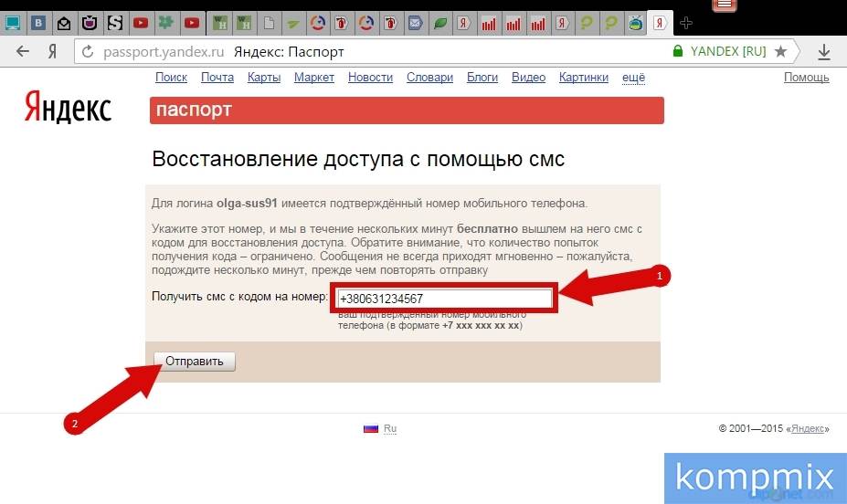
Task: Click the browser back arrow button
Action: pyautogui.click(x=20, y=51)
